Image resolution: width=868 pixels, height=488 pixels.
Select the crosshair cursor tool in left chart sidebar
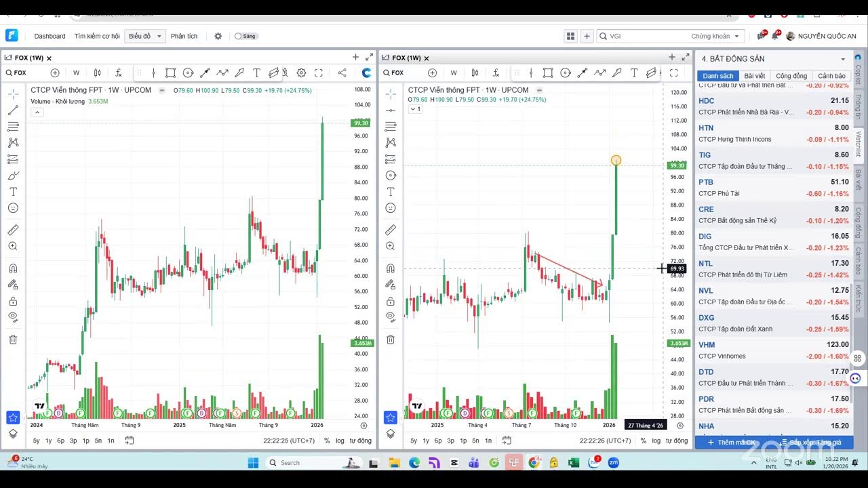(13, 94)
